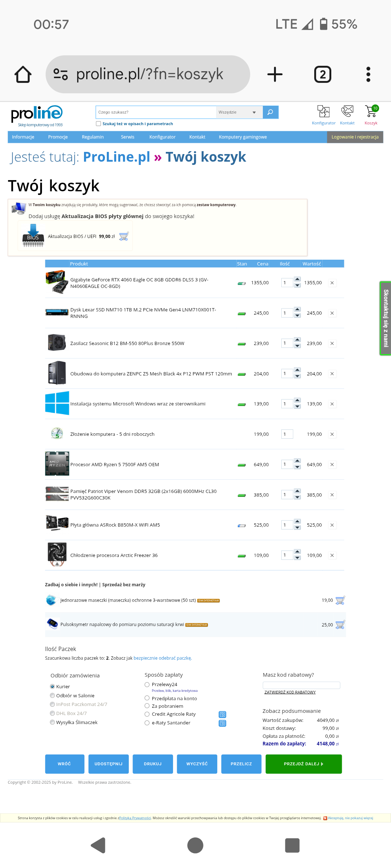Screen dimensions: 391x868
Task: Choose Przedpłata na konto payment
Action: (x=147, y=698)
